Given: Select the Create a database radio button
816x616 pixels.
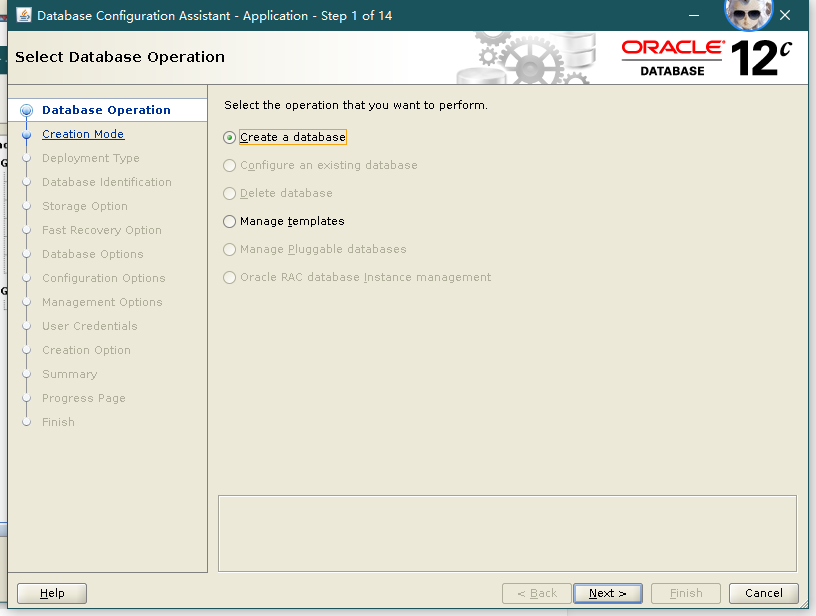Looking at the screenshot, I should pyautogui.click(x=230, y=137).
